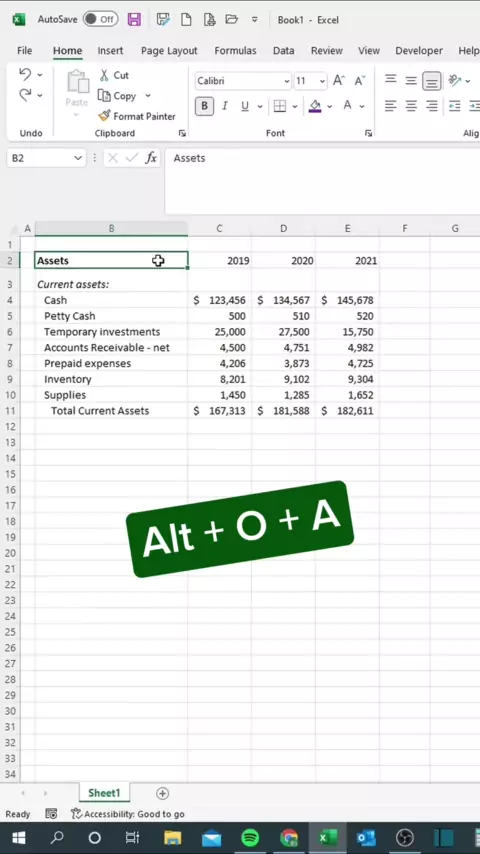Toggle Middle Align button

[x=411, y=81]
